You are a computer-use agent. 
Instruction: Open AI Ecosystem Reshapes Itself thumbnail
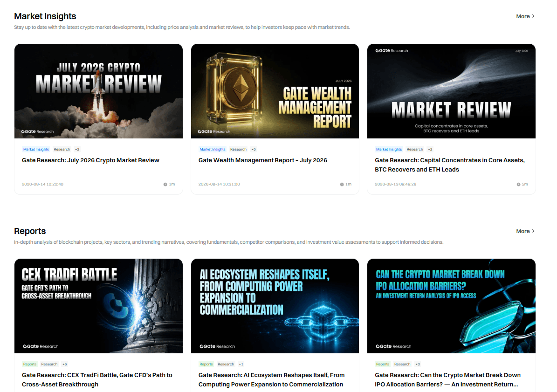(x=275, y=306)
